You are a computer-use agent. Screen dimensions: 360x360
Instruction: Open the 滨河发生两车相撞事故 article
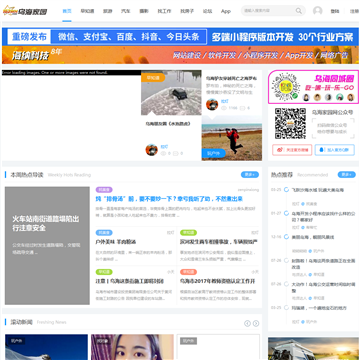click(219, 242)
